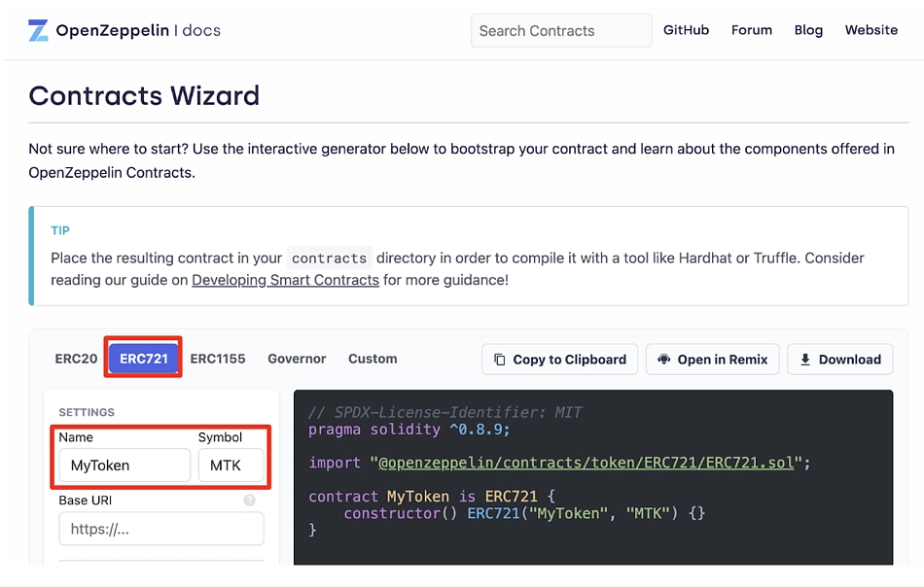Click the SETTINGS heading label
Screen dimensions: 924x587
(87, 412)
